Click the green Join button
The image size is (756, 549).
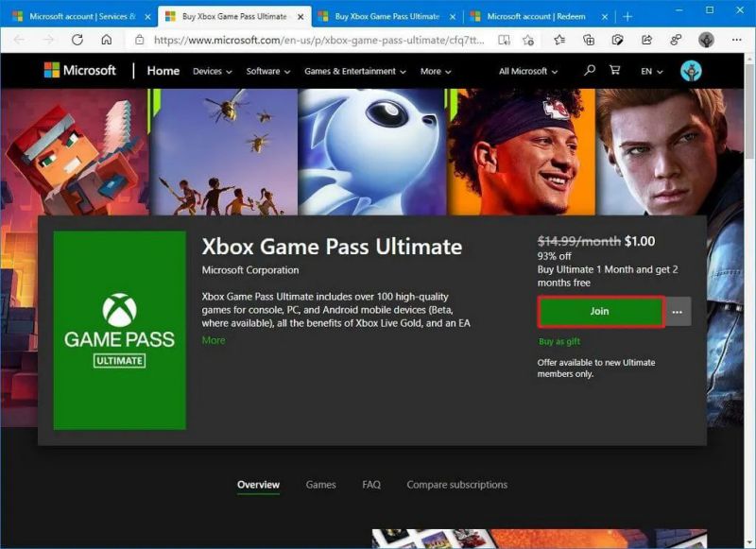[601, 312]
